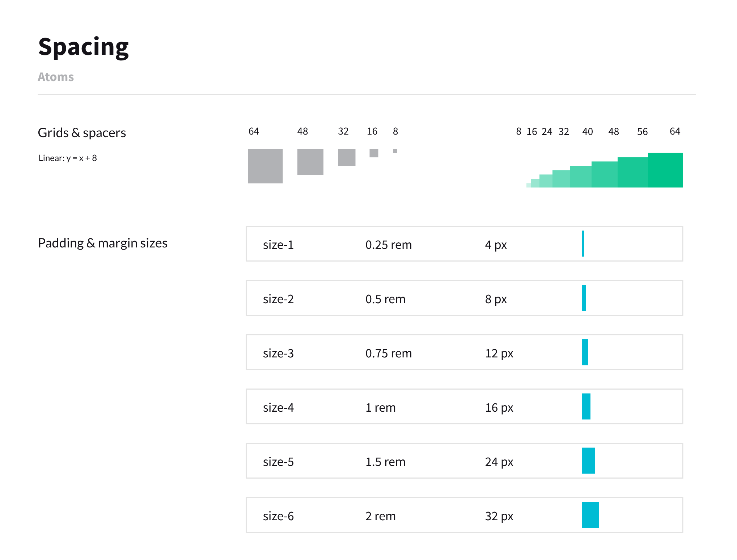Click the Atoms subtitle
The image size is (737, 560).
point(56,77)
